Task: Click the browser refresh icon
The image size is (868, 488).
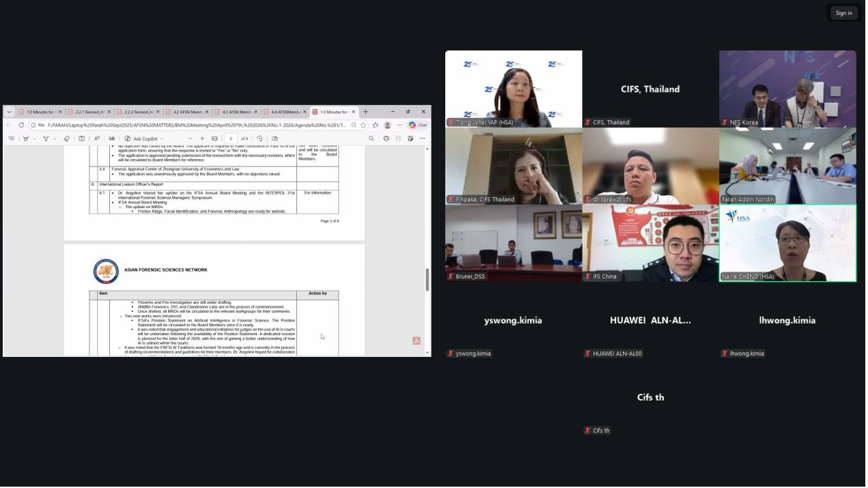Action: coord(21,125)
